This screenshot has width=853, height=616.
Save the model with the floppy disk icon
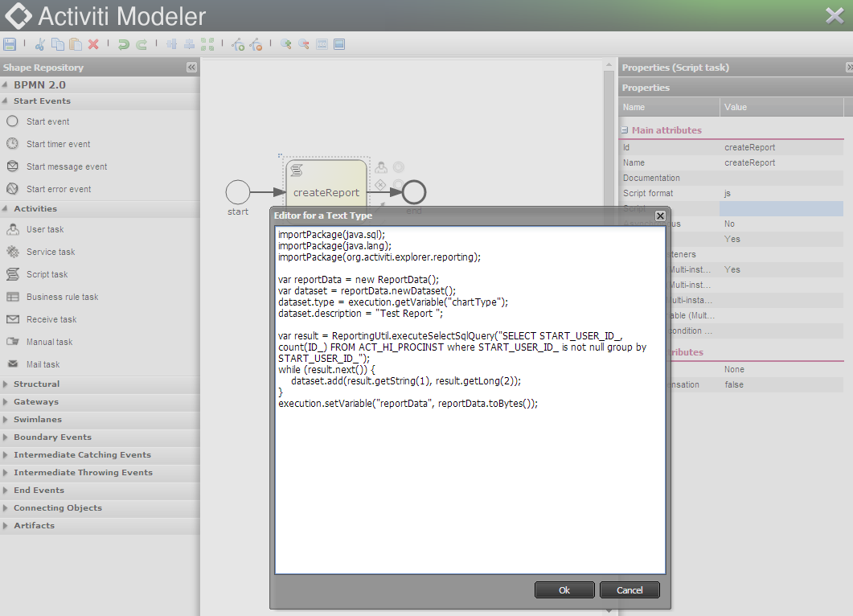(x=10, y=44)
